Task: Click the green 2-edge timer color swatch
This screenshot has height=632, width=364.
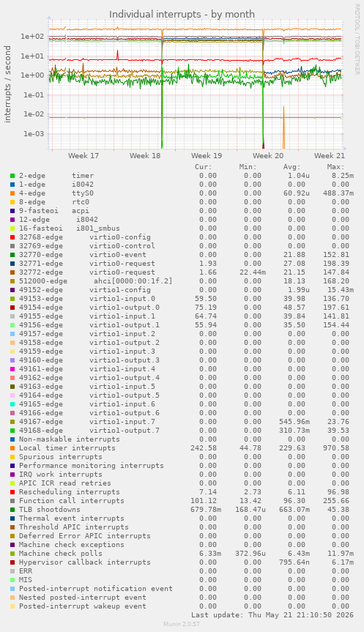Action: point(12,176)
